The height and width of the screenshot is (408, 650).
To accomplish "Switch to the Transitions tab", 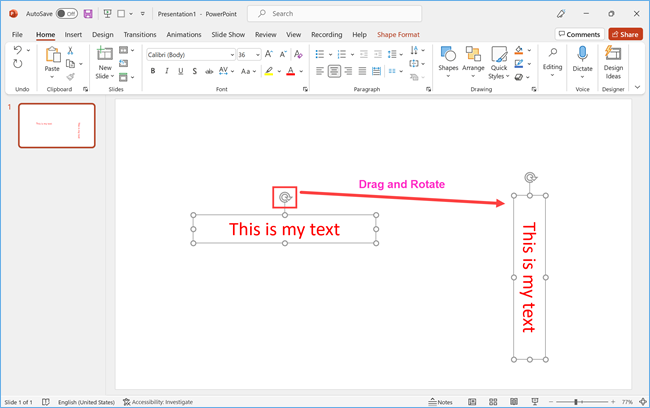I will pos(140,34).
